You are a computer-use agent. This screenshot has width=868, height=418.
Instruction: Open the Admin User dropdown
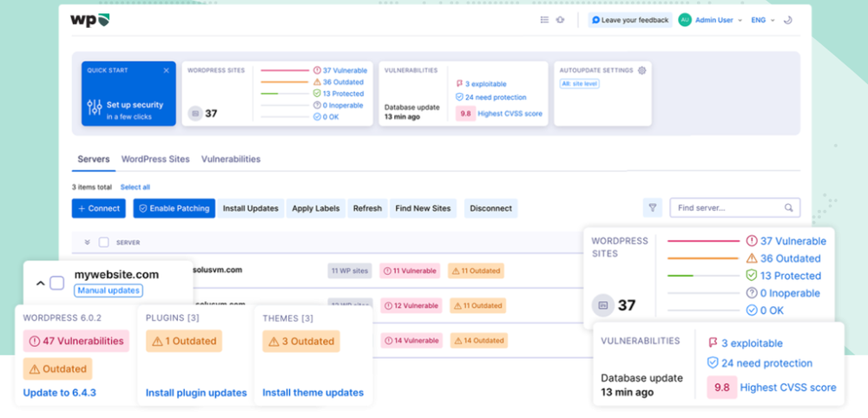click(719, 20)
